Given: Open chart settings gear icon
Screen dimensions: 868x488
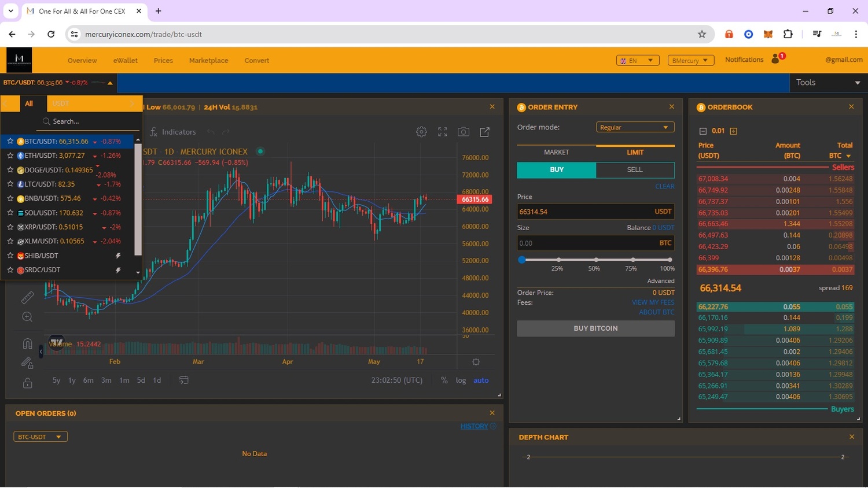Looking at the screenshot, I should pyautogui.click(x=421, y=132).
